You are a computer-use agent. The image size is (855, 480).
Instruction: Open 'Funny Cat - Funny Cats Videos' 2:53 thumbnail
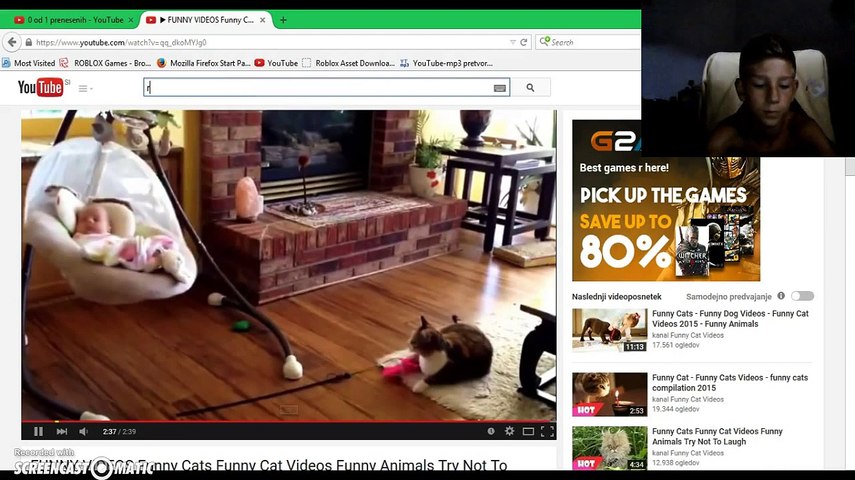(x=610, y=394)
